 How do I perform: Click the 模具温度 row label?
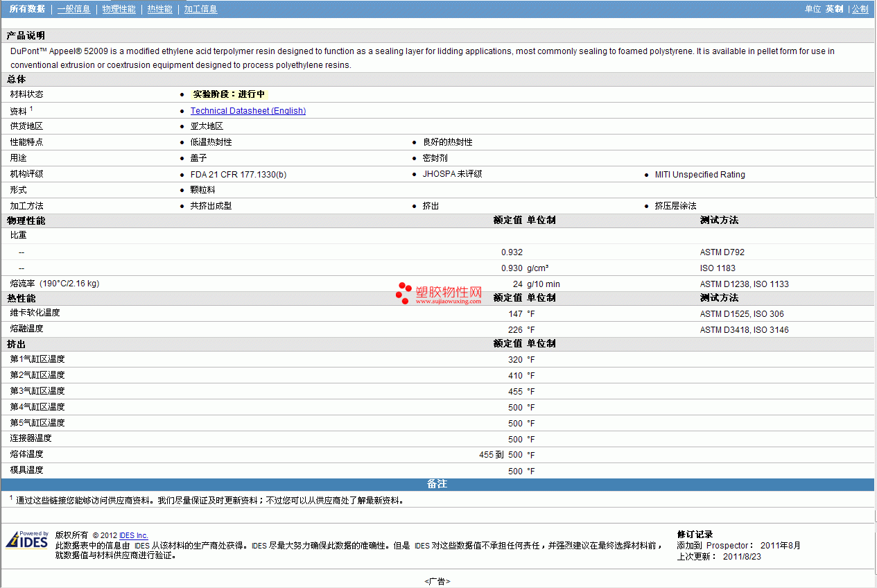tap(26, 470)
